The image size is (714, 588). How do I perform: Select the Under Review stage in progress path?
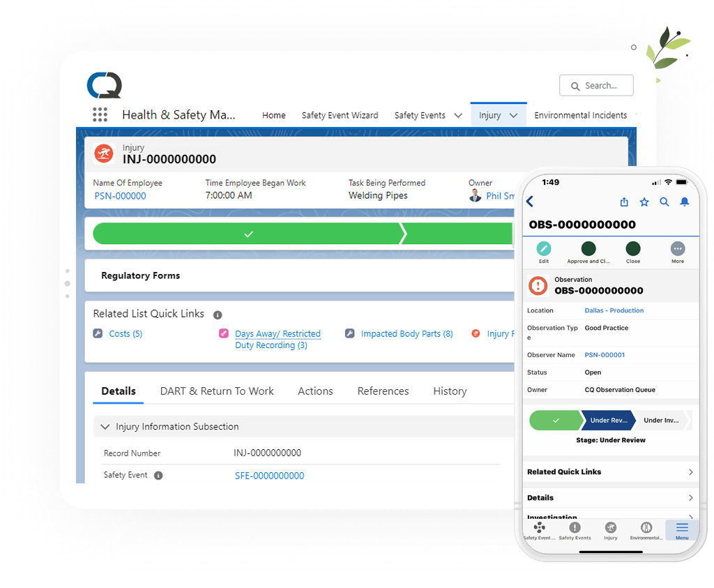coord(609,421)
